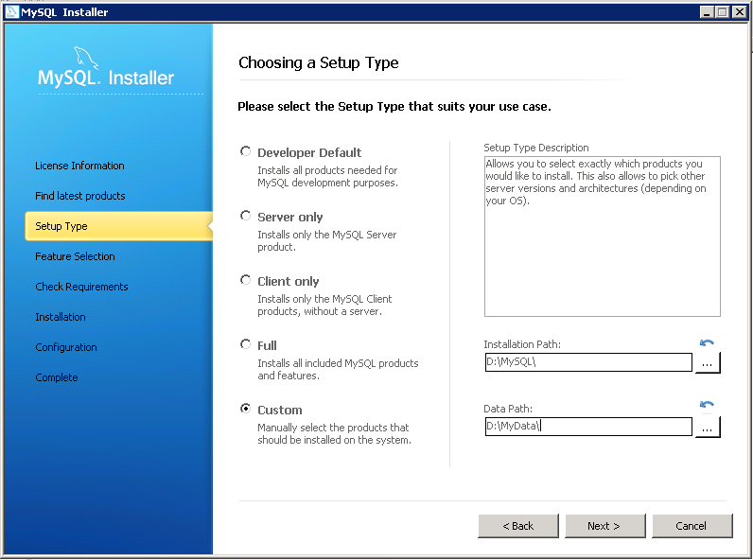Image resolution: width=753 pixels, height=560 pixels.
Task: Close the MySQL Installer window
Action: pos(740,12)
